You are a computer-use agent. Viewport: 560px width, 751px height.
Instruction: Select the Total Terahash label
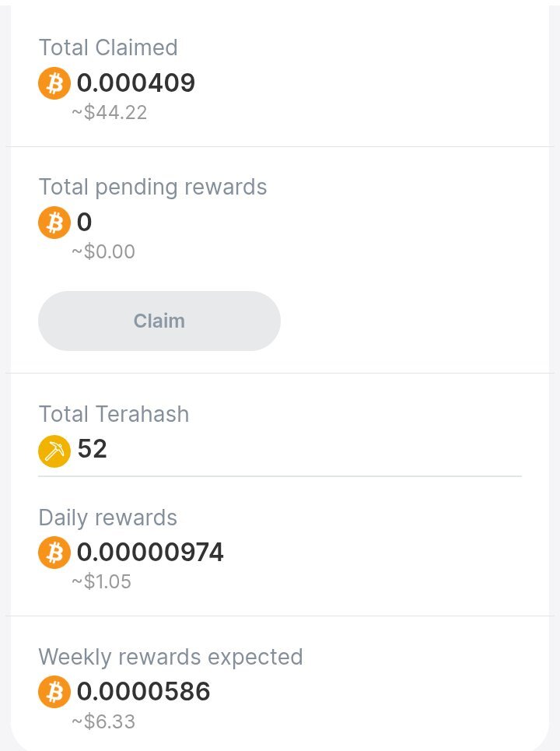point(114,414)
